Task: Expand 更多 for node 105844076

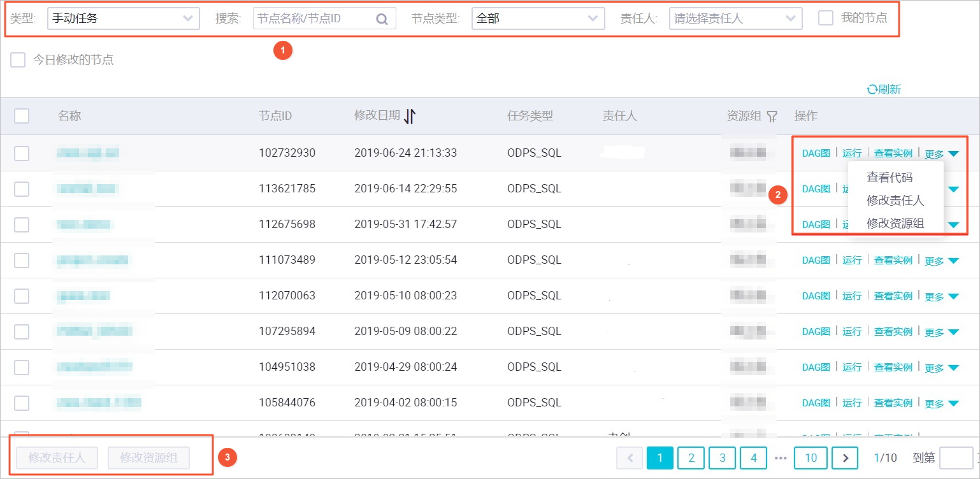Action: (942, 403)
